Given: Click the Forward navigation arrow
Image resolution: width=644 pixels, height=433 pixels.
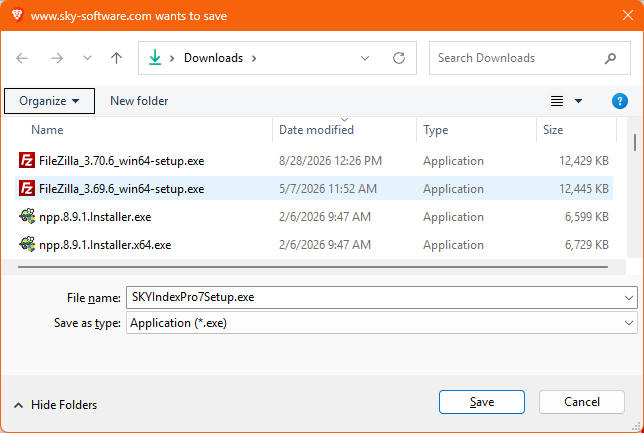Looking at the screenshot, I should [x=57, y=58].
